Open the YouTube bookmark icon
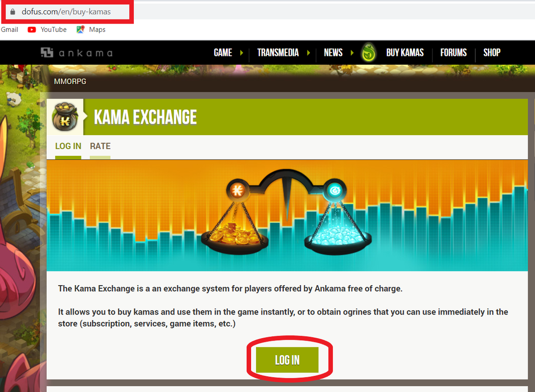This screenshot has height=392, width=535. pyautogui.click(x=32, y=30)
